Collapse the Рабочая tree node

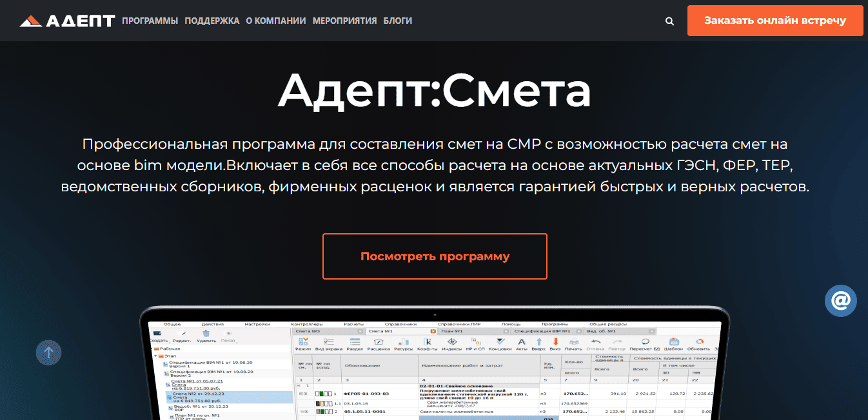pos(150,348)
